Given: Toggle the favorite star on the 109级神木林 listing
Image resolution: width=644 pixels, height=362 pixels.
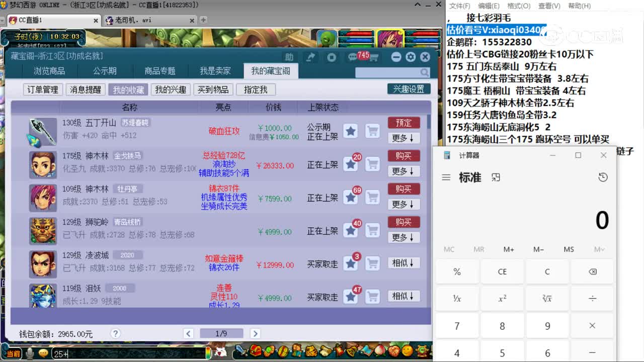Looking at the screenshot, I should [351, 197].
